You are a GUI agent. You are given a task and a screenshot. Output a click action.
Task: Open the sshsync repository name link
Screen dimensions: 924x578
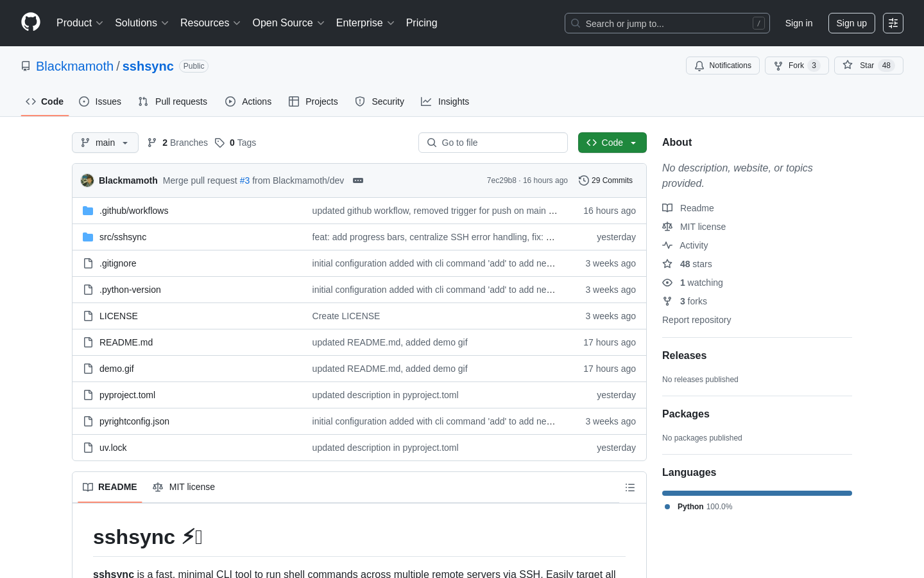148,66
